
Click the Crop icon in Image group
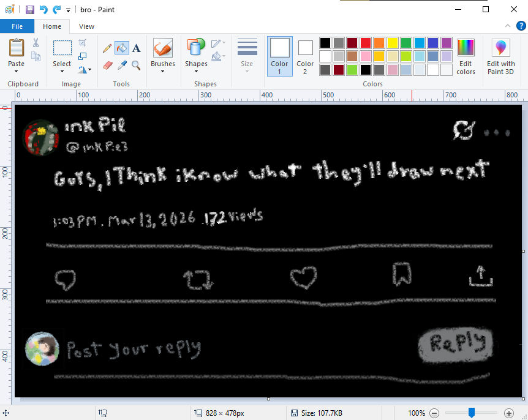83,43
